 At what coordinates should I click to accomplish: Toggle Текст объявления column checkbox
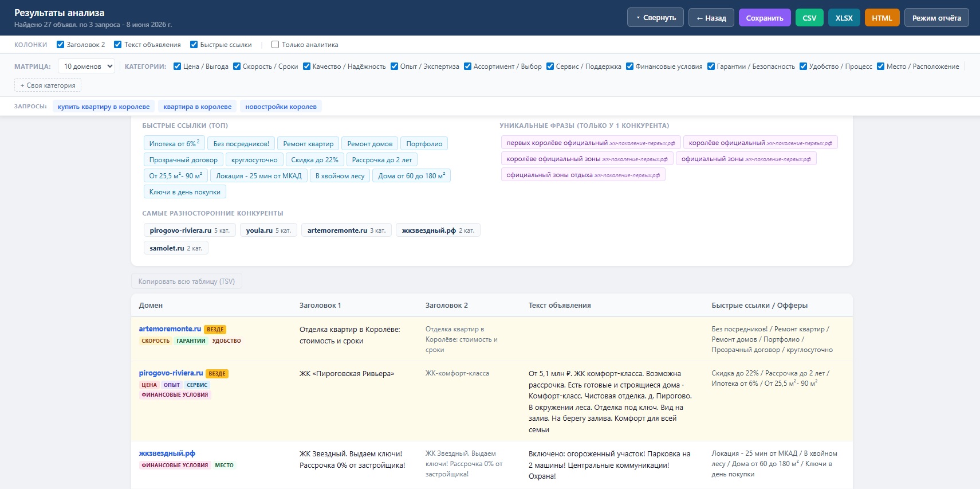pos(117,45)
